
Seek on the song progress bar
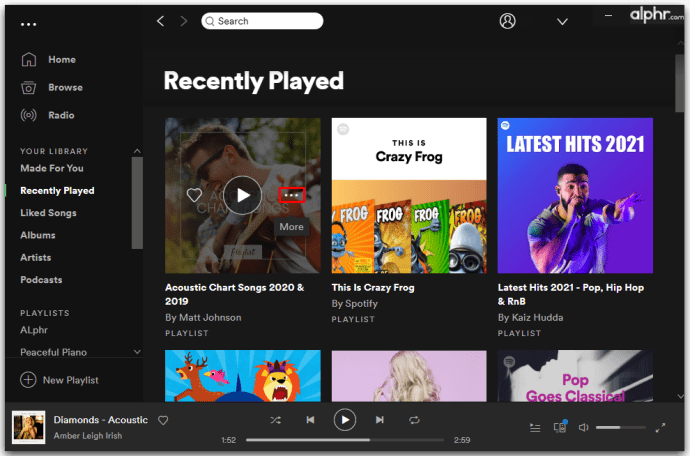(345, 440)
